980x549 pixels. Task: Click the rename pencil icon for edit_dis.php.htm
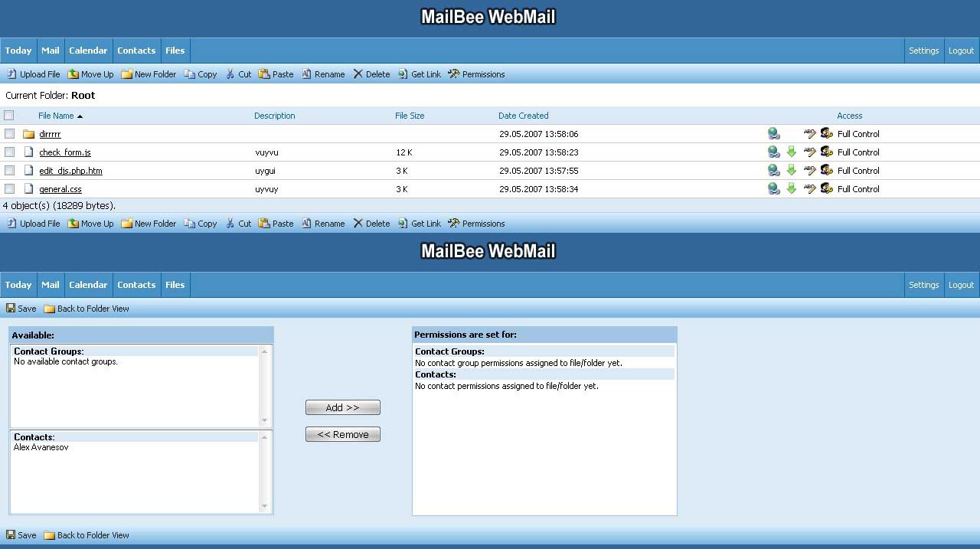pyautogui.click(x=810, y=170)
